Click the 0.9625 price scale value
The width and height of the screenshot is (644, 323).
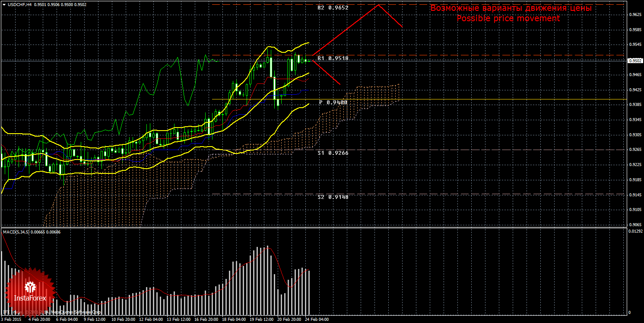pyautogui.click(x=634, y=15)
